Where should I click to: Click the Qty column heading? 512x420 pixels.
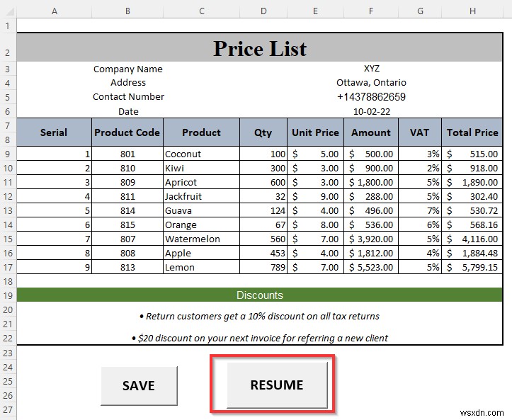point(263,132)
